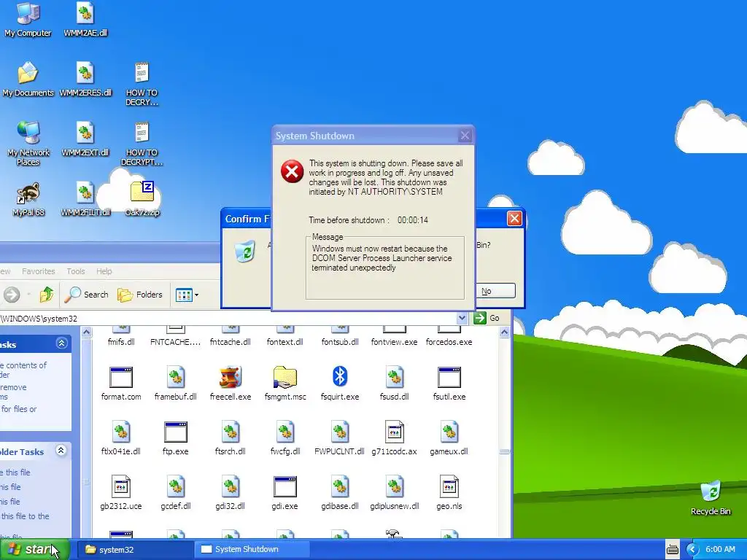747x560 pixels.
Task: Click the 6:00 AM clock
Action: pyautogui.click(x=720, y=550)
